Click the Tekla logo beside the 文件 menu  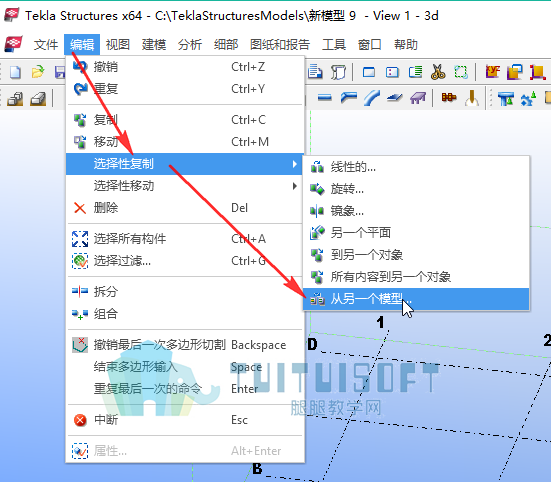13,44
